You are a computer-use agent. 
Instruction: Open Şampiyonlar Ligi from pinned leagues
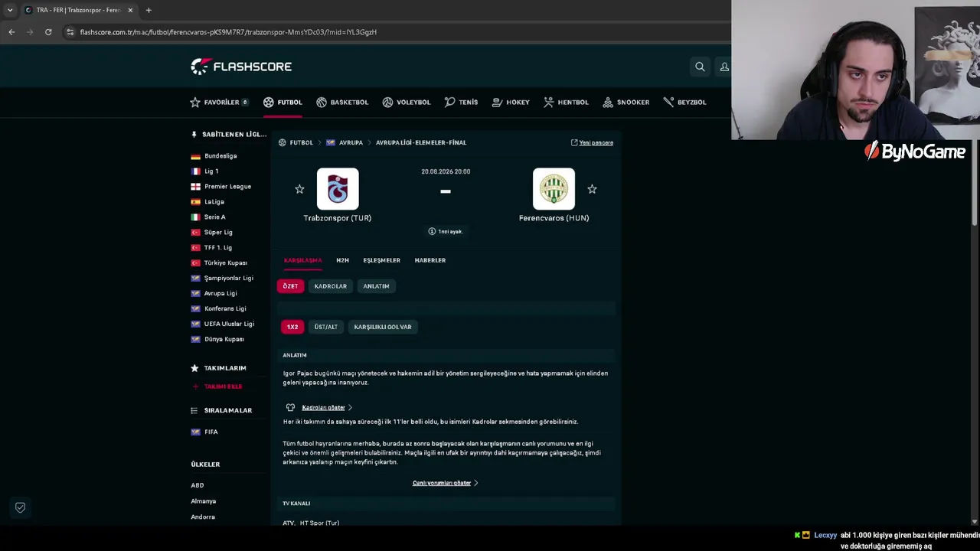click(228, 279)
